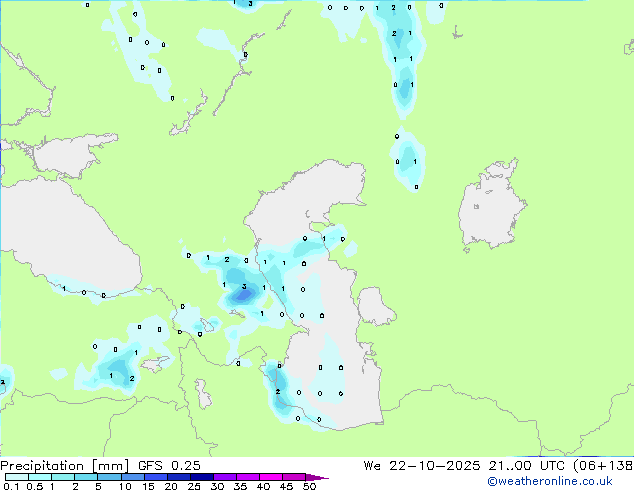
Task: Click the '3' value over the darkest blue cell
Action: click(244, 287)
